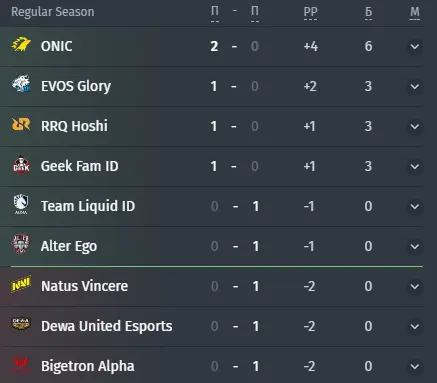This screenshot has width=437, height=383.
Task: Expand the Natus Vincere row chevron
Action: 415,286
